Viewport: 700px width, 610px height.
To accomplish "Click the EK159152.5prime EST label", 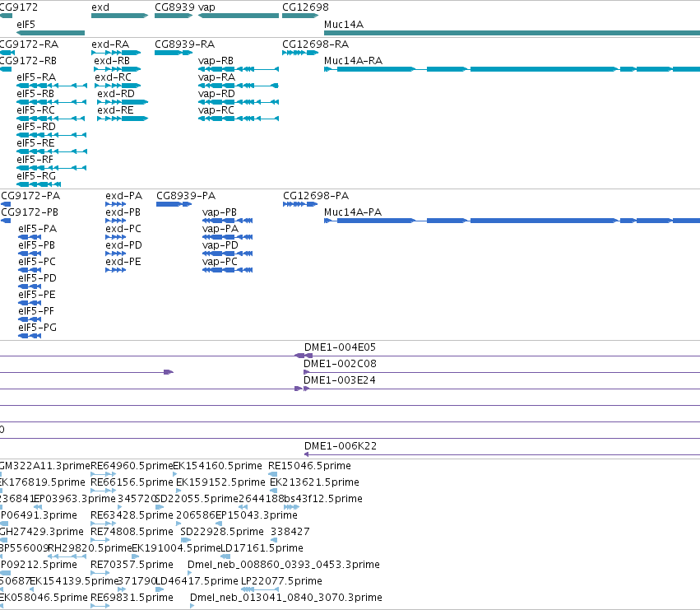I will [x=220, y=482].
